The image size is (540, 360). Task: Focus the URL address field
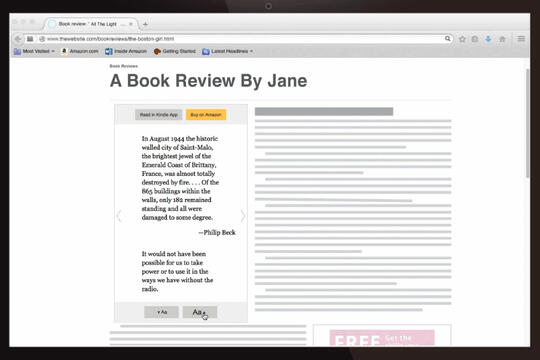coord(241,39)
